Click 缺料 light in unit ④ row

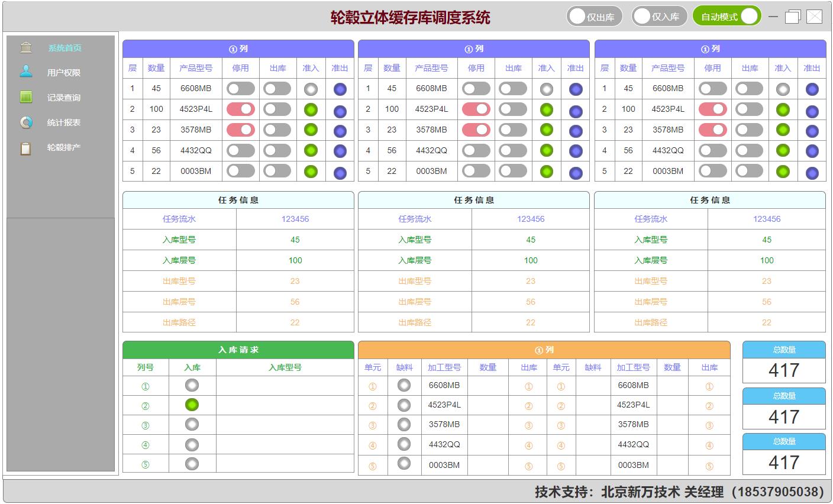pos(404,444)
